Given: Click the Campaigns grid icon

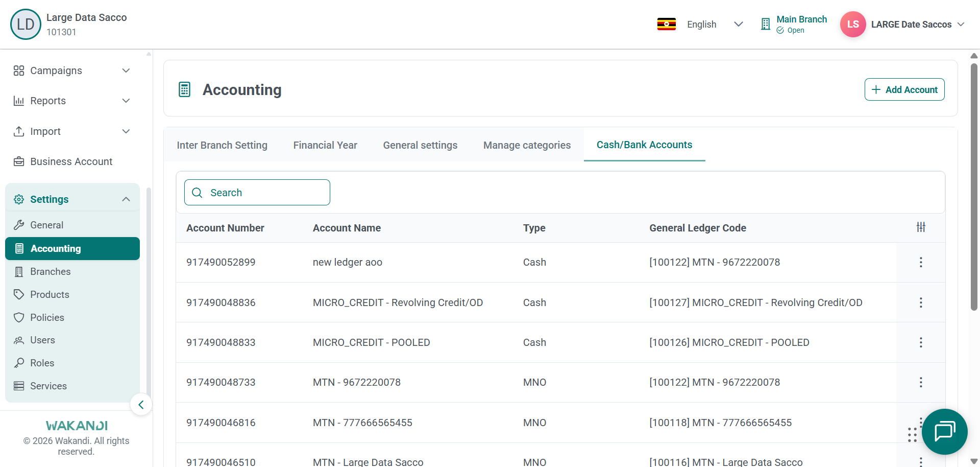Looking at the screenshot, I should pos(19,71).
